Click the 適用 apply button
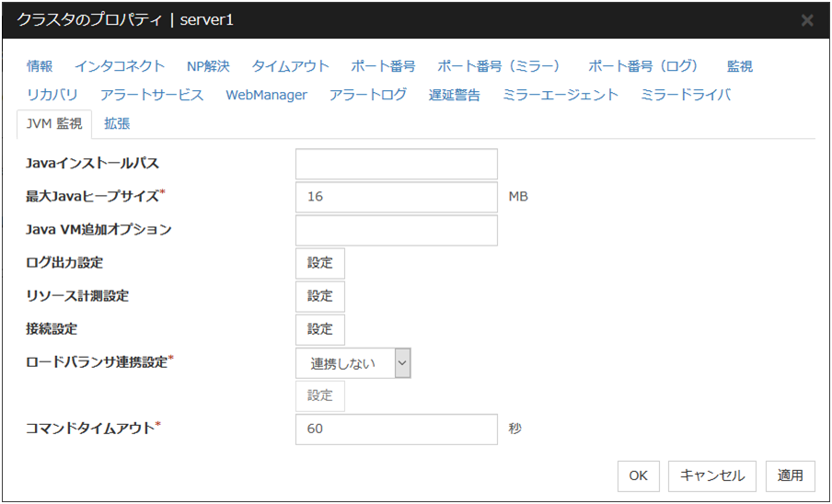Screen dimensions: 832x504 coord(790,475)
